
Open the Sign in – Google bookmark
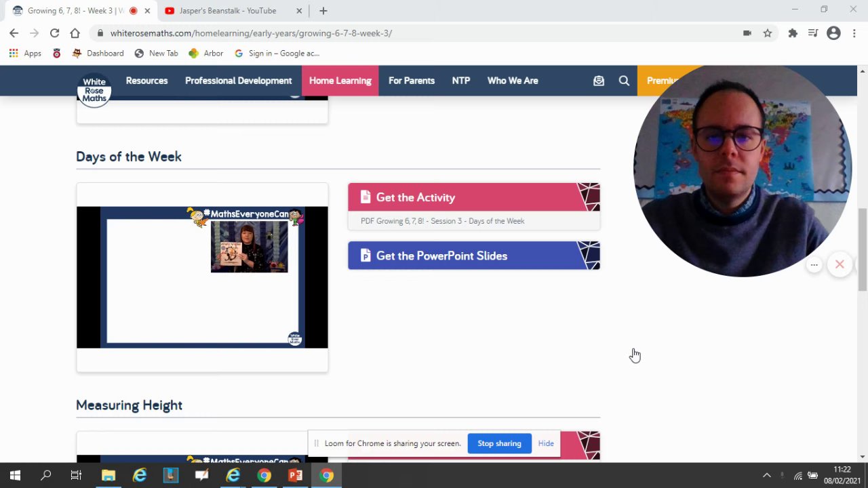tap(277, 53)
